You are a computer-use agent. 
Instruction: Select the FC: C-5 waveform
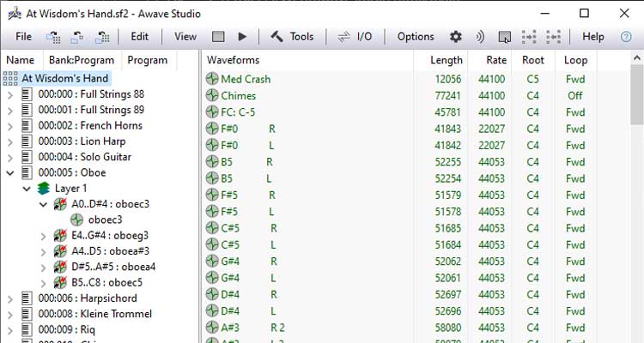tap(238, 112)
